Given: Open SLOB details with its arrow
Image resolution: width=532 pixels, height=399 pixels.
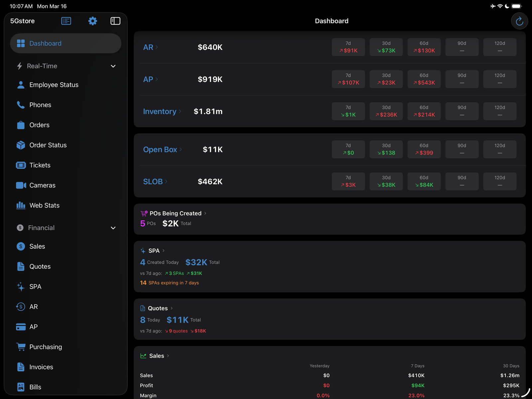Looking at the screenshot, I should [166, 182].
